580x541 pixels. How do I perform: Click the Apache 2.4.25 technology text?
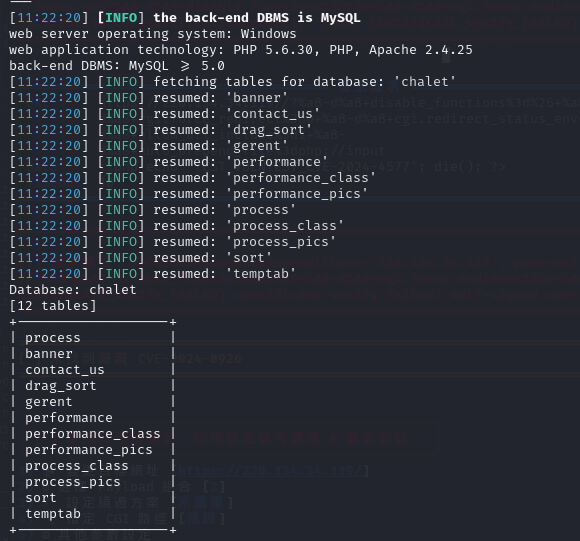(x=421, y=50)
